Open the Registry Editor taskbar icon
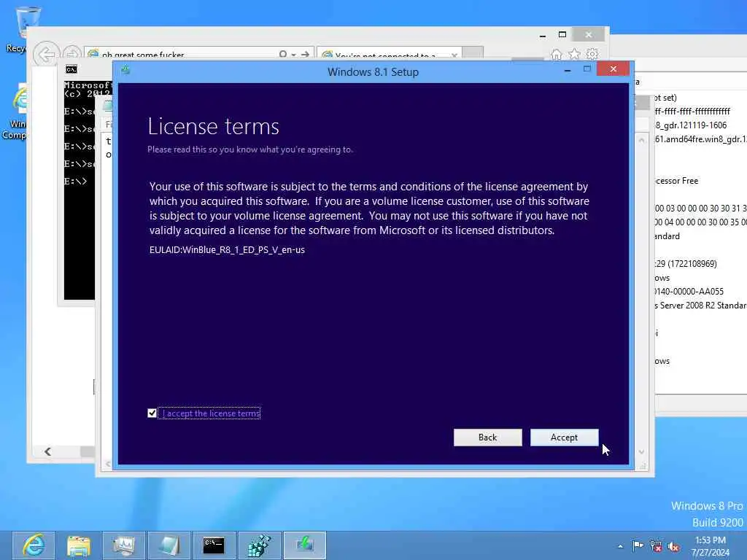The image size is (747, 560). (x=260, y=545)
